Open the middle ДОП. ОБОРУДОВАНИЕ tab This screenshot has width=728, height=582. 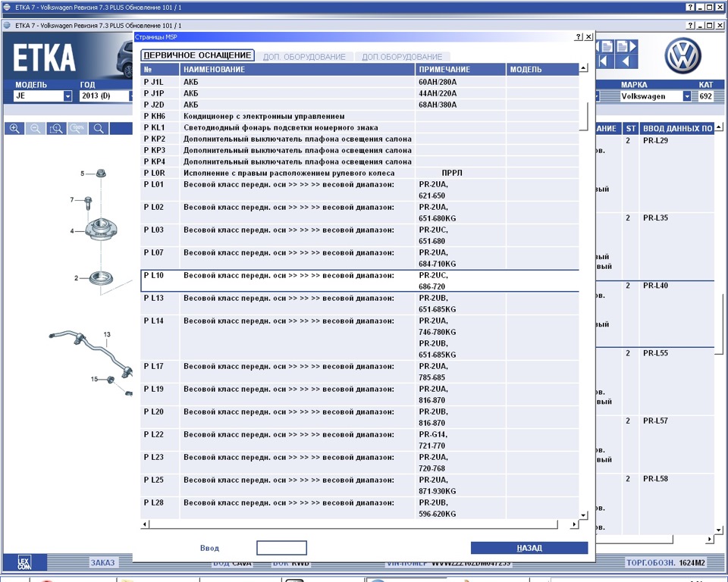[304, 57]
